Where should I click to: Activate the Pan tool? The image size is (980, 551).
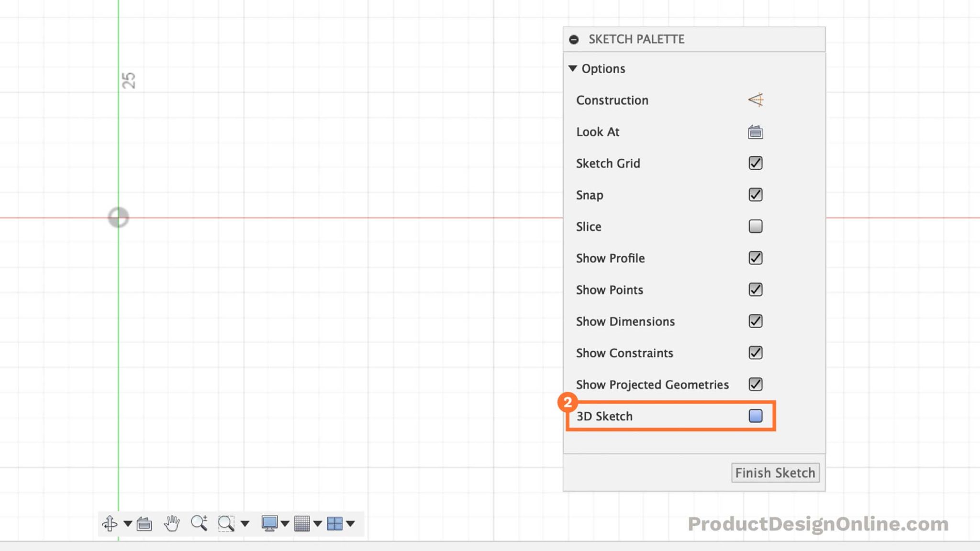(172, 524)
